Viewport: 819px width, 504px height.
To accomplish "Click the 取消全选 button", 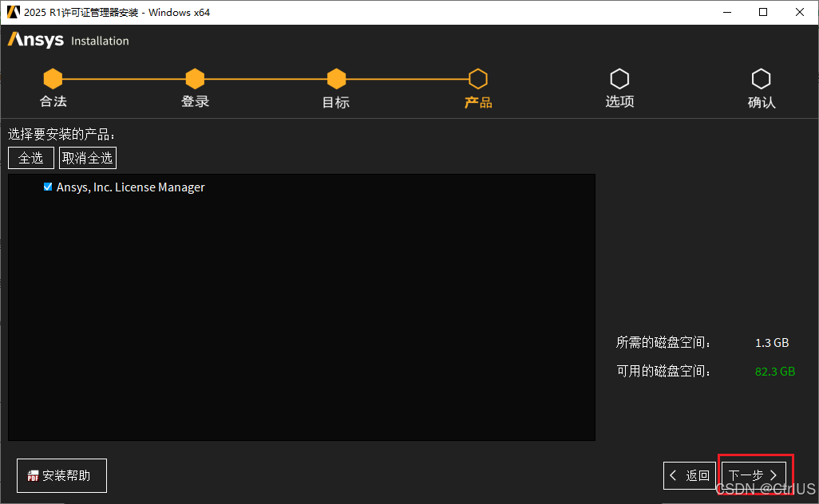I will tap(88, 158).
